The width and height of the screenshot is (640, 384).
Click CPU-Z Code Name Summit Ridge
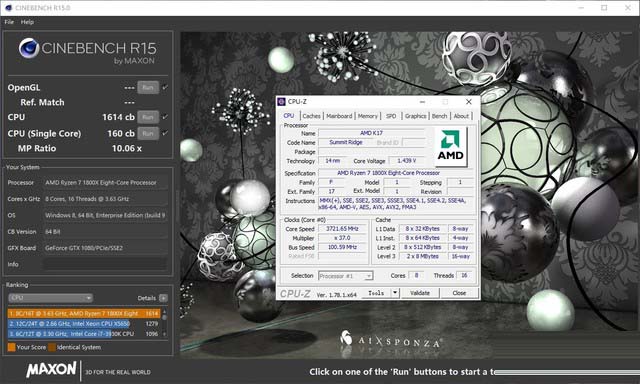[346, 142]
